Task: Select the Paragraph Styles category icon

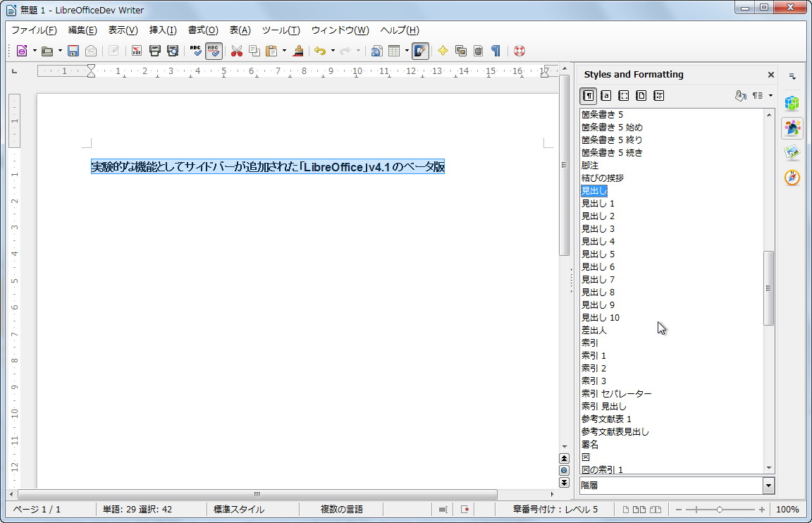Action: [x=588, y=95]
